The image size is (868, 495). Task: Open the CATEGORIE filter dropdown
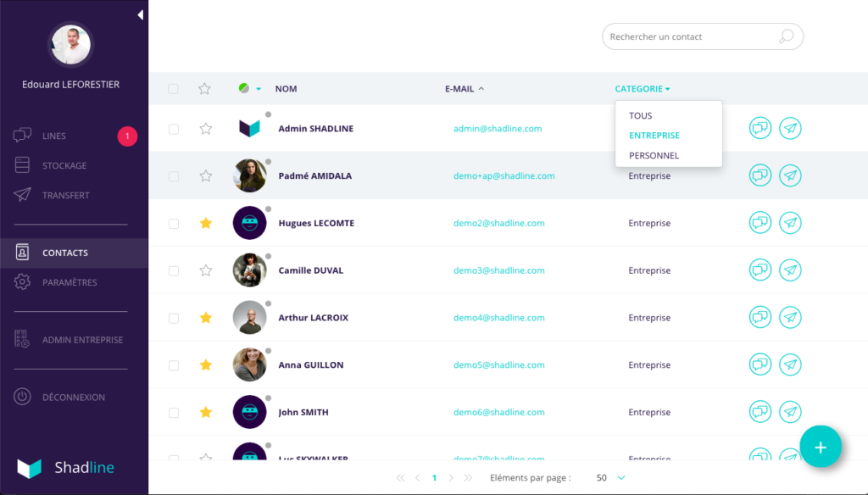pos(642,89)
